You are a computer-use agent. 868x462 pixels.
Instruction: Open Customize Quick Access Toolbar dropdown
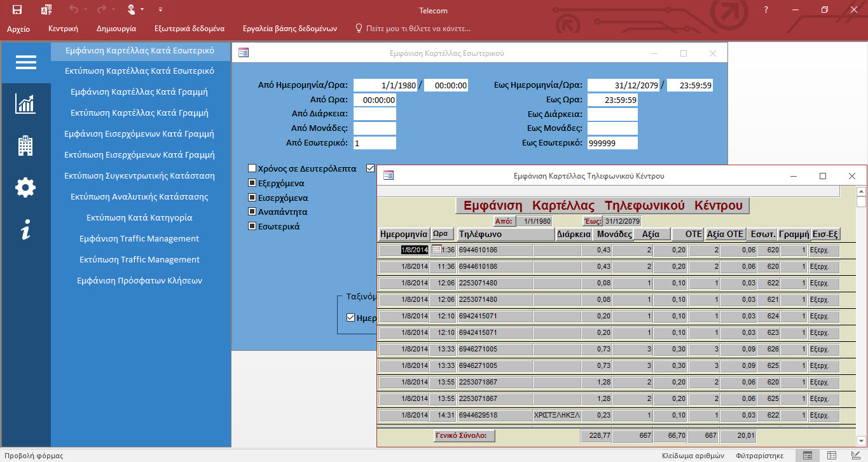coord(160,10)
